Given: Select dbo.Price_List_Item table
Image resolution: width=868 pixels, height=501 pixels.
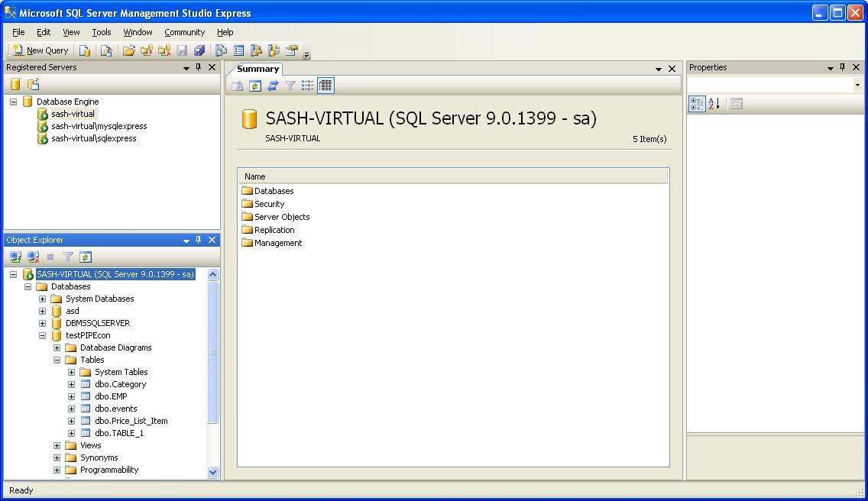Looking at the screenshot, I should point(131,421).
